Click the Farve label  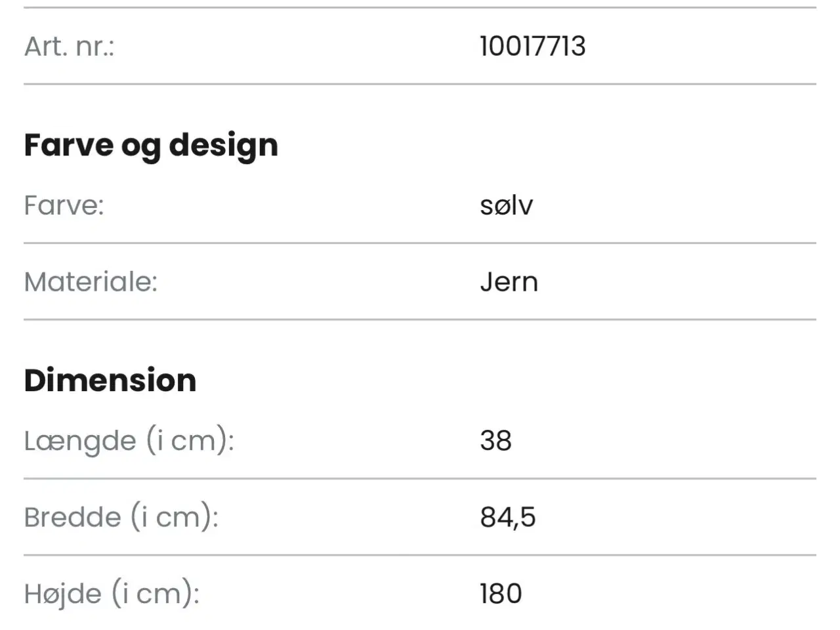pos(64,205)
